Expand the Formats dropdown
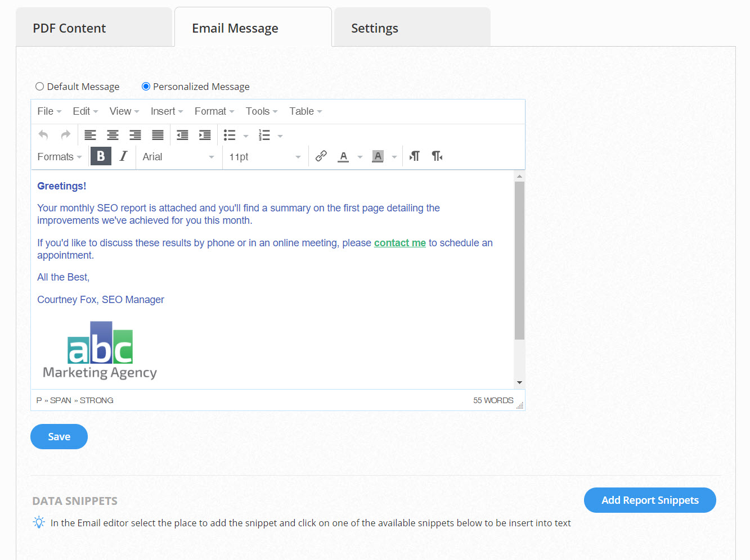 [60, 157]
